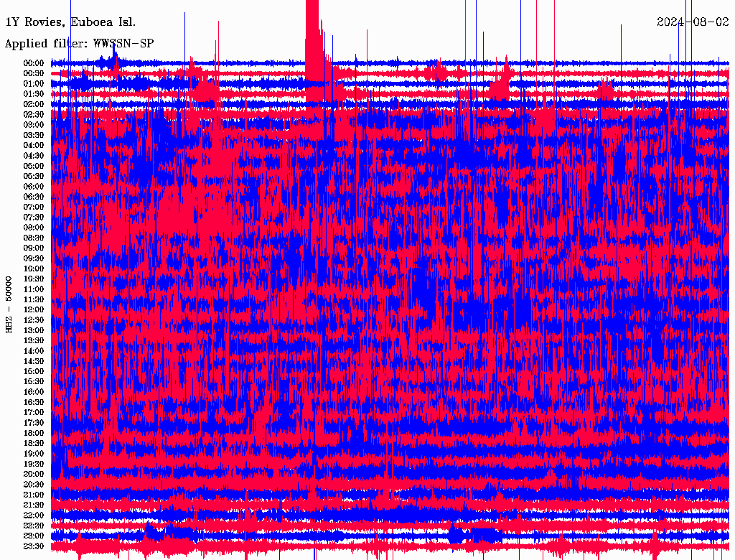This screenshot has height=560, width=735.
Task: Select the 02:00 time label
Action: (x=34, y=104)
